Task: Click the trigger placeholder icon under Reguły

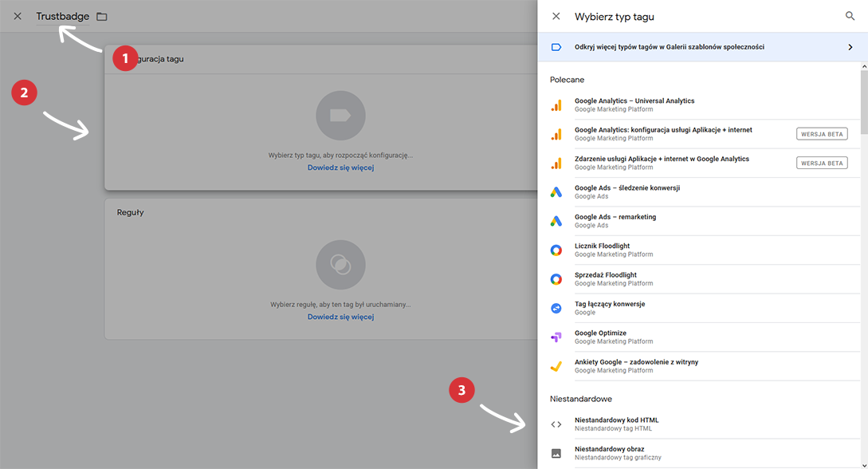Action: pos(340,265)
